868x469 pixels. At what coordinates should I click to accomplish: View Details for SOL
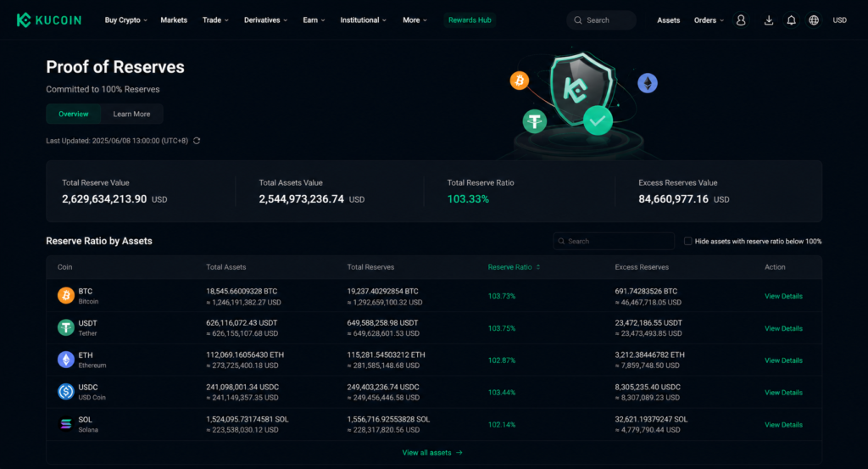783,425
